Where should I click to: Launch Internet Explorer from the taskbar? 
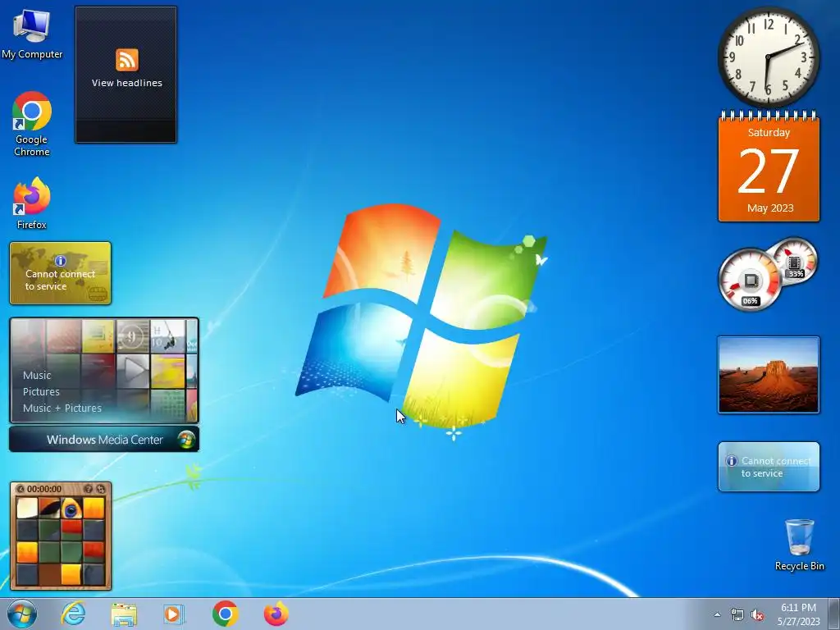73,614
